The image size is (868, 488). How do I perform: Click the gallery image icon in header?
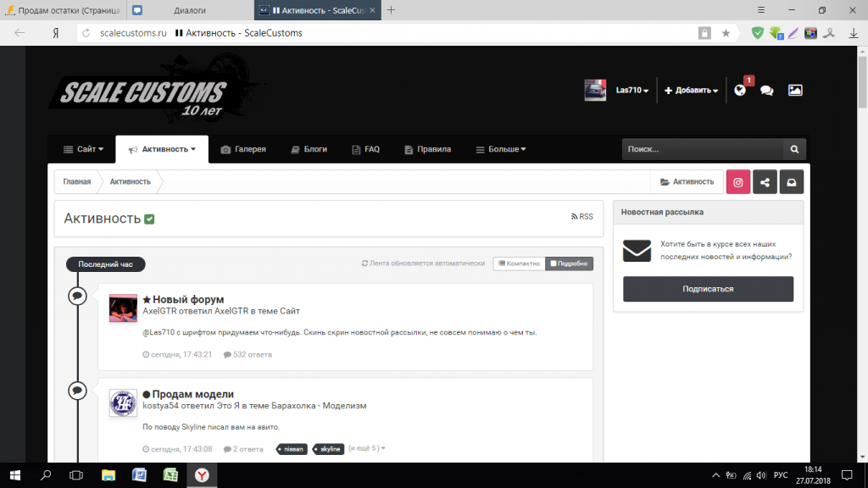click(x=794, y=90)
